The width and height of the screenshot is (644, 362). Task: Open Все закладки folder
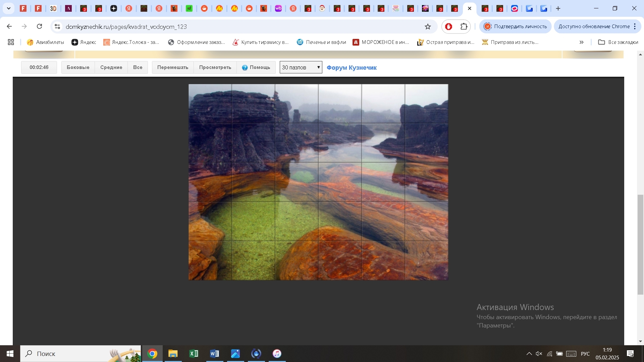click(618, 42)
